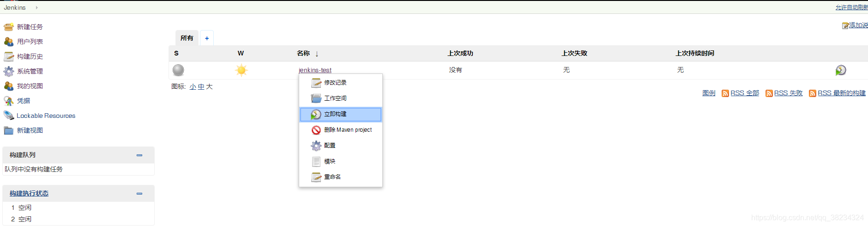Open 构建执行状态 header link

pos(29,193)
